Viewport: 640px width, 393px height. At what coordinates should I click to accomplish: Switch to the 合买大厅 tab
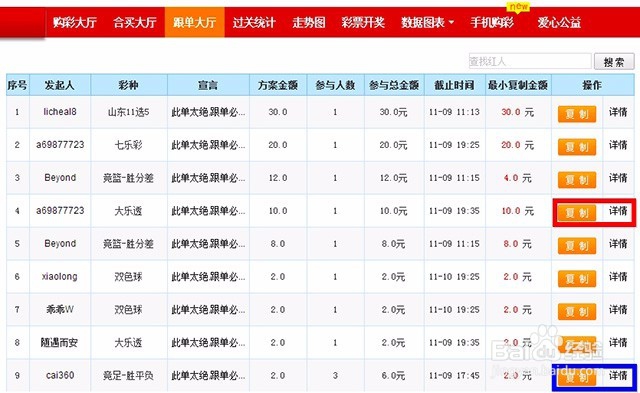point(135,22)
